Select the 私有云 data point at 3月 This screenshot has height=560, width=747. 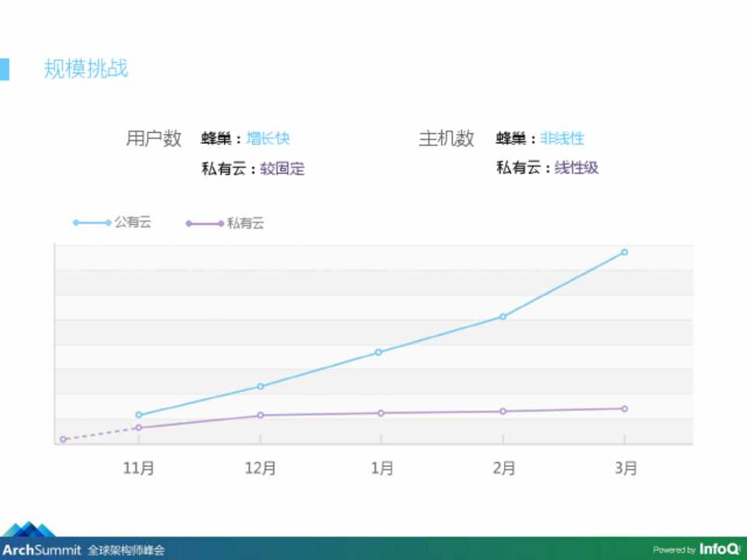point(624,408)
